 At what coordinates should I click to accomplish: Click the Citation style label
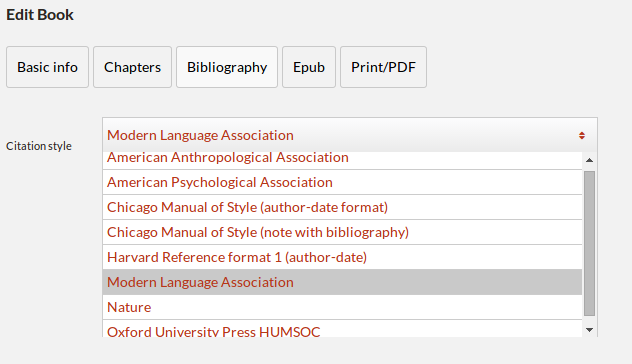point(39,146)
